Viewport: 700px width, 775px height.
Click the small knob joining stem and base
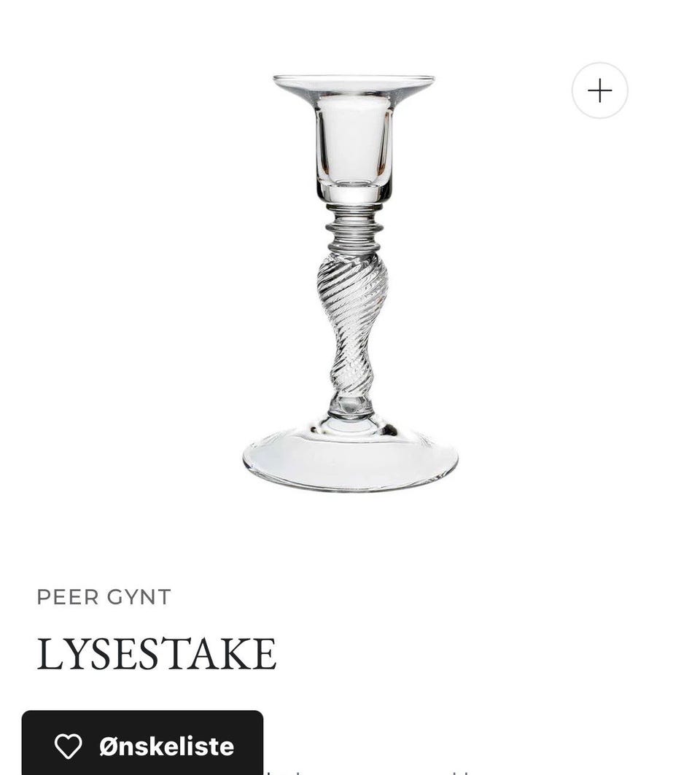[x=351, y=406]
